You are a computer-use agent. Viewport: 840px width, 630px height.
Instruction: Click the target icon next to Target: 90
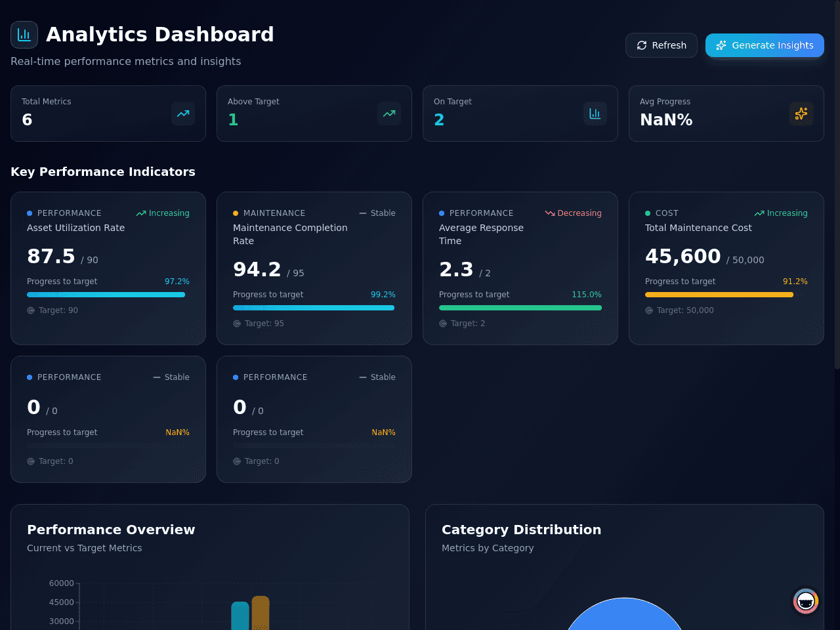coord(31,310)
